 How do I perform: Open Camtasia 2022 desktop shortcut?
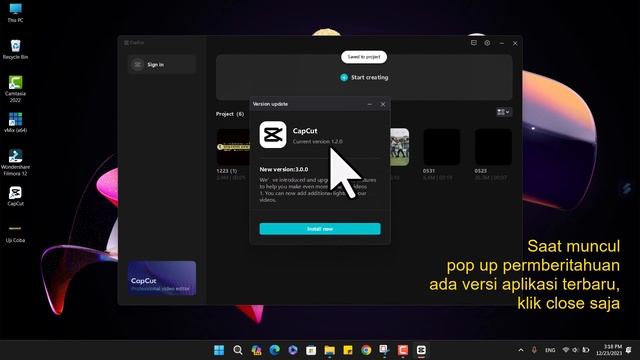tap(16, 89)
